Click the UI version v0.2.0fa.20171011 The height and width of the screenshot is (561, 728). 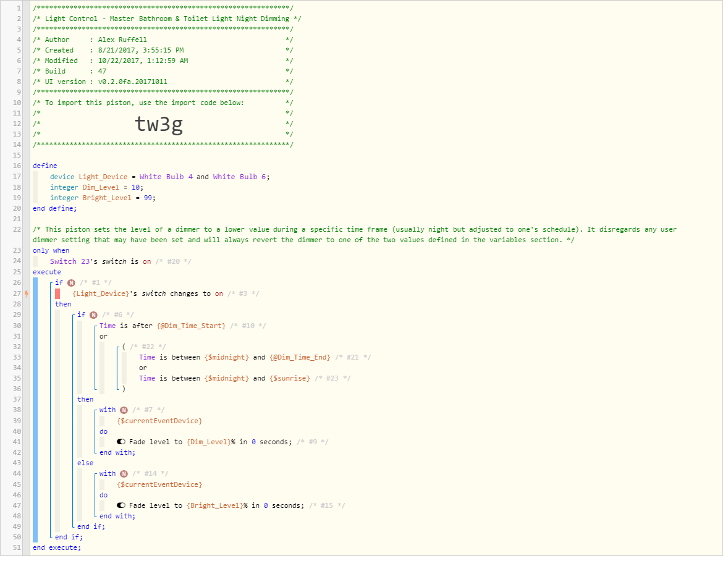click(132, 82)
